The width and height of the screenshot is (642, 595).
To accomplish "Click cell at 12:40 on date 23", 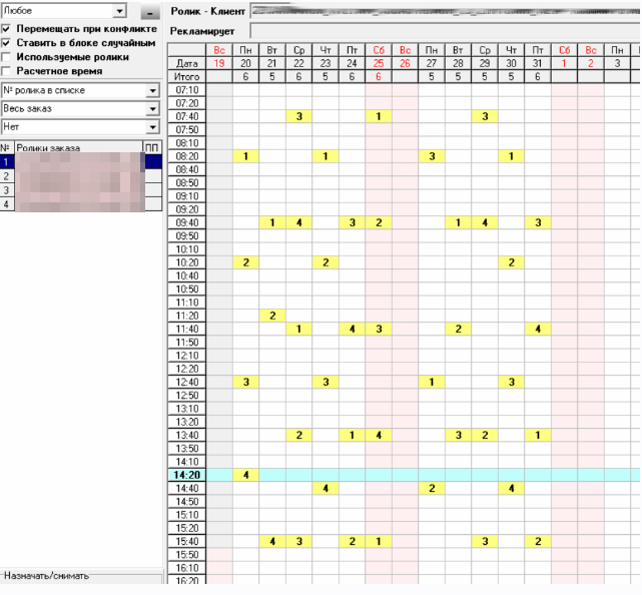I will [x=326, y=382].
